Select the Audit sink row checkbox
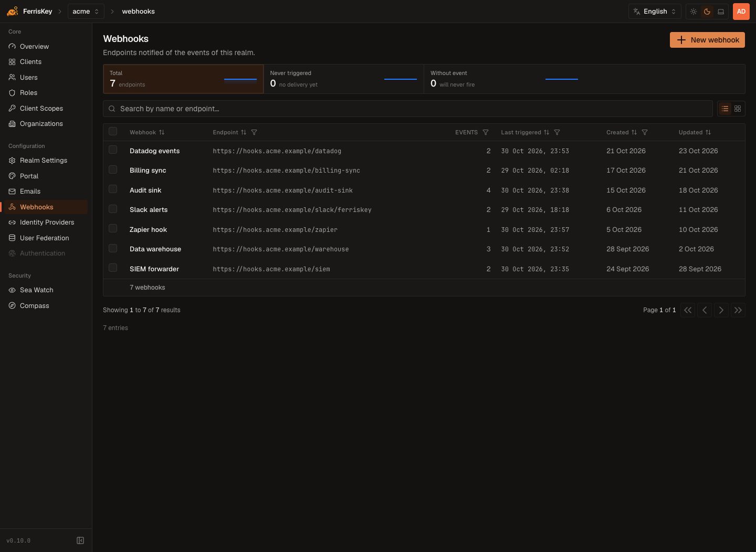 (113, 189)
